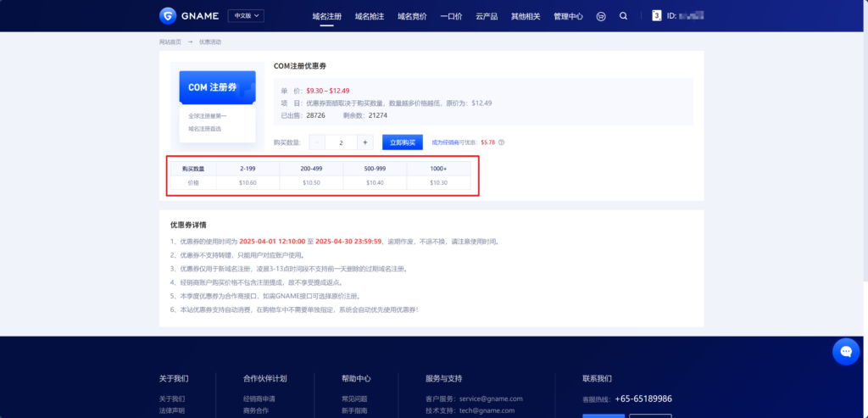Click the 成为经销商 link
Screen dimensions: 868x418
click(446, 142)
